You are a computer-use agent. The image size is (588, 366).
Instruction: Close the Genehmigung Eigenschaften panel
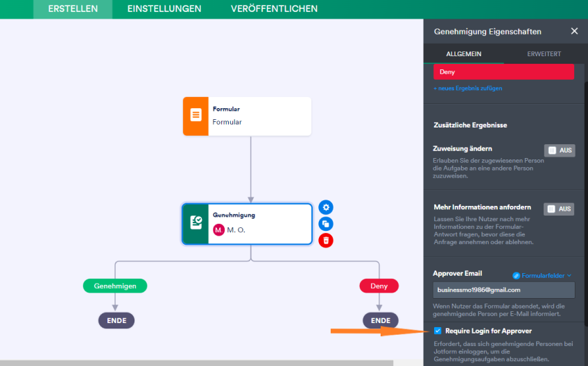[574, 31]
